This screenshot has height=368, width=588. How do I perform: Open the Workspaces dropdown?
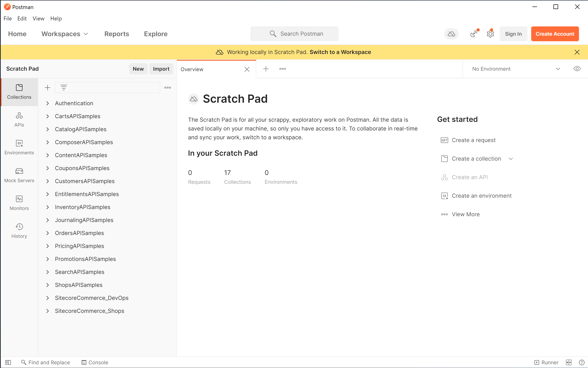coord(64,34)
